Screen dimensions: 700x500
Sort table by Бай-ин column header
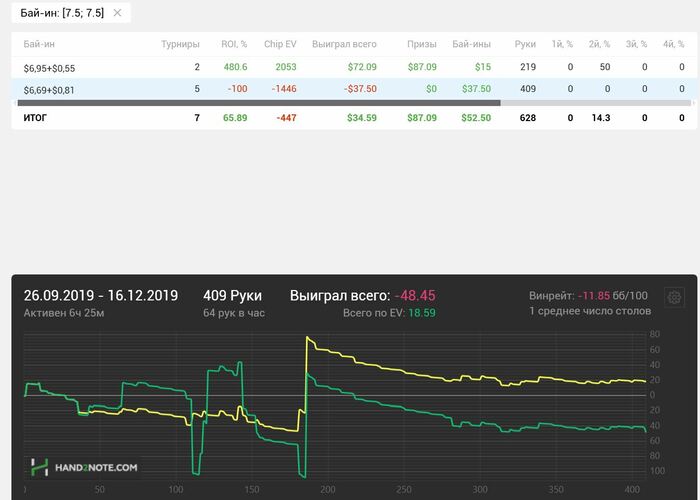39,44
